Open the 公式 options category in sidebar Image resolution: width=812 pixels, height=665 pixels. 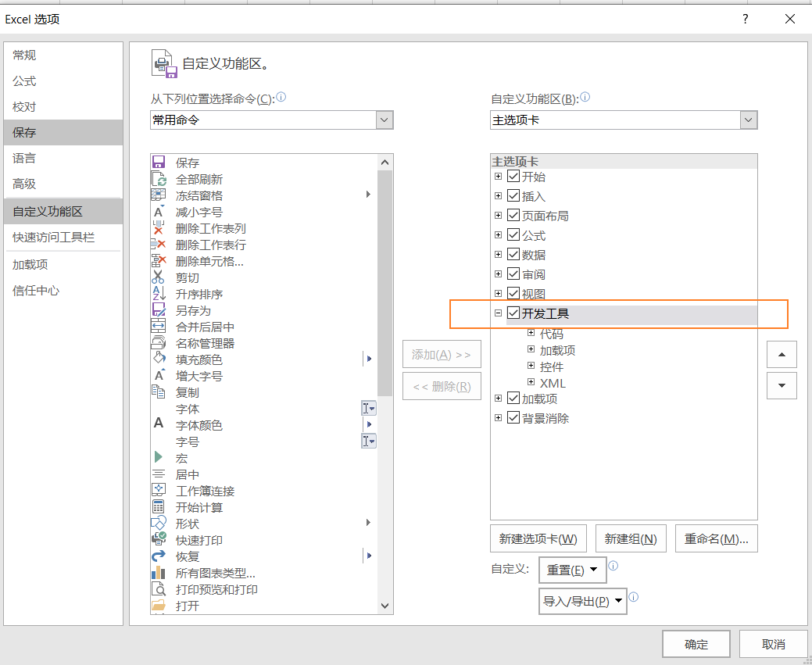tap(63, 80)
